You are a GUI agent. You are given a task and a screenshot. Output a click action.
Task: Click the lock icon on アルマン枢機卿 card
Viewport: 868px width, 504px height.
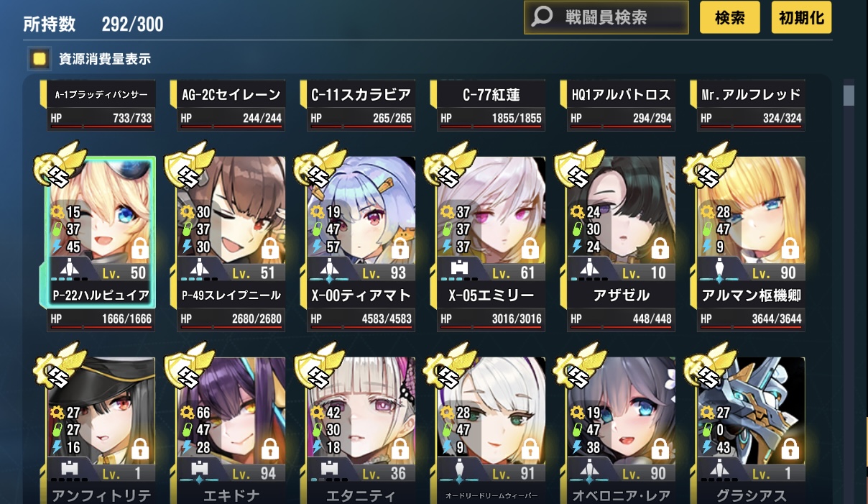(790, 250)
